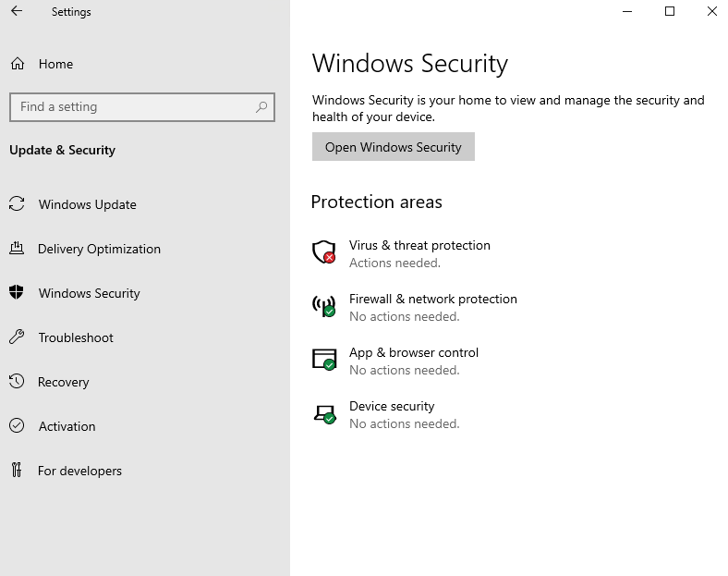Click the Activation checkmark icon
This screenshot has width=728, height=576.
[x=16, y=426]
